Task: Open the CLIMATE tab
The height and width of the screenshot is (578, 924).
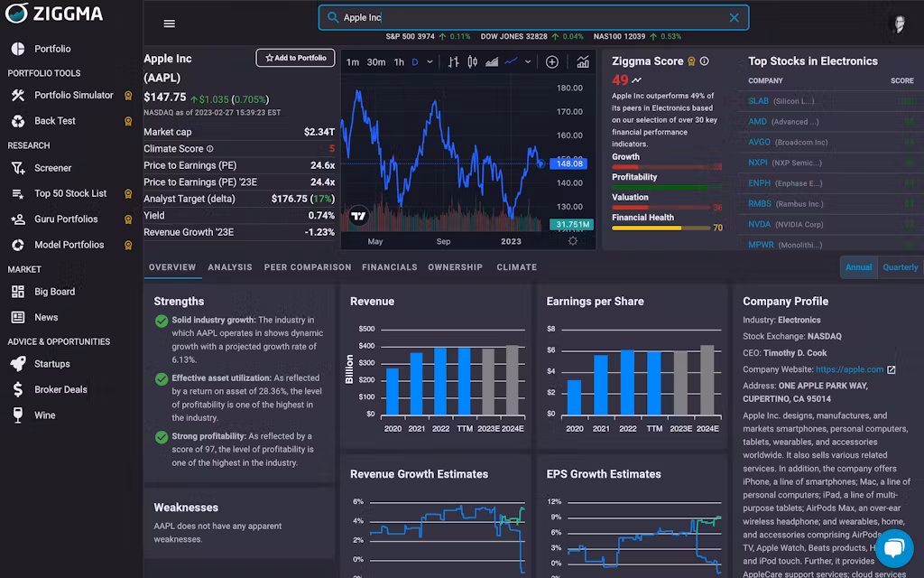Action: coord(516,267)
